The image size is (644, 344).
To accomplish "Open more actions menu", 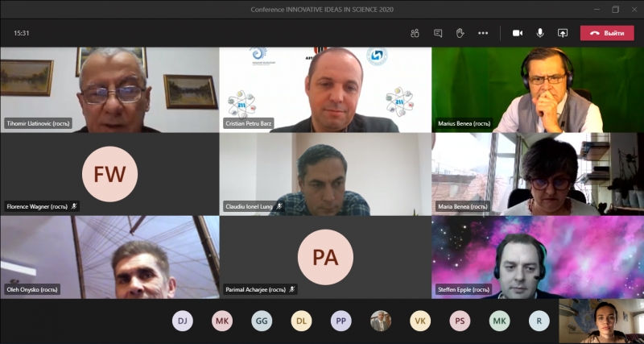I will click(x=483, y=33).
